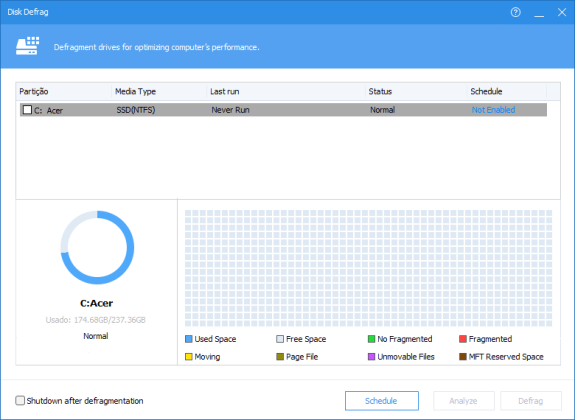Click the disk defrag drive icon in header
The image size is (575, 420).
[28, 46]
